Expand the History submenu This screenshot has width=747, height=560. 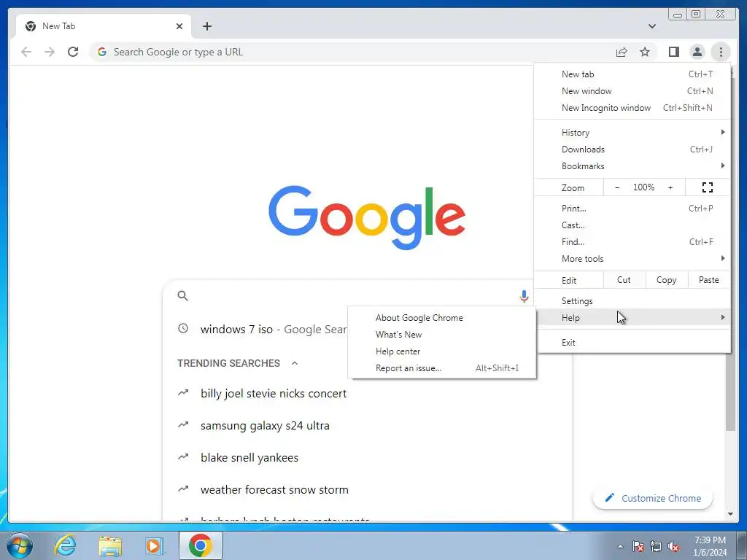(x=632, y=133)
